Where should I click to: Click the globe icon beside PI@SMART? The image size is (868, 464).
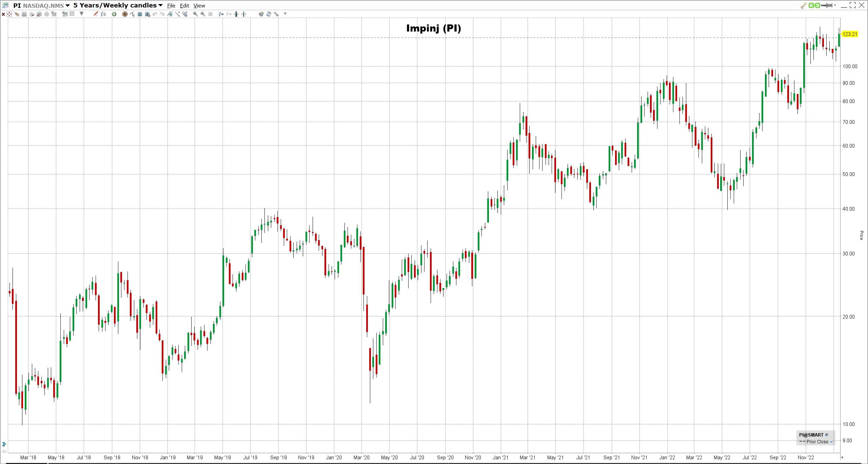coord(826,435)
